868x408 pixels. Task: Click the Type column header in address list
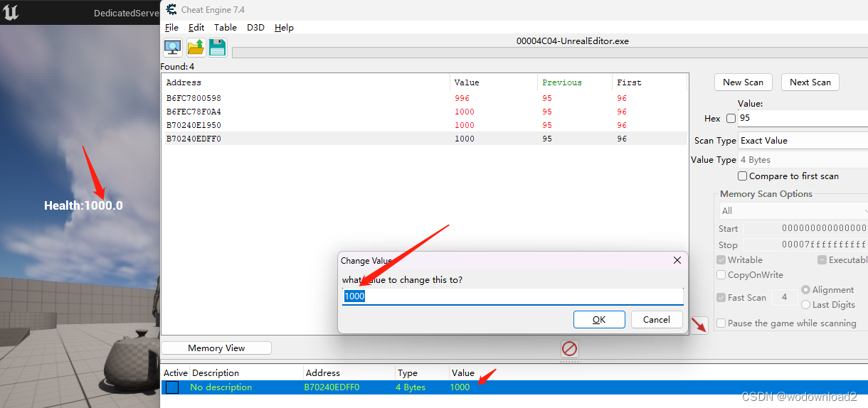click(422, 372)
